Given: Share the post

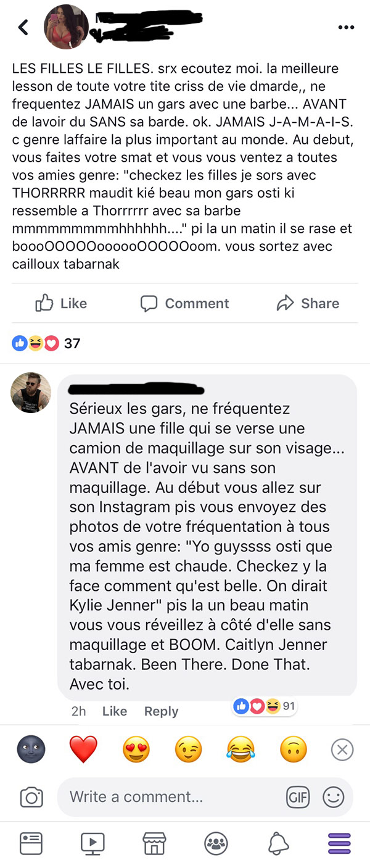Looking at the screenshot, I should pyautogui.click(x=308, y=303).
